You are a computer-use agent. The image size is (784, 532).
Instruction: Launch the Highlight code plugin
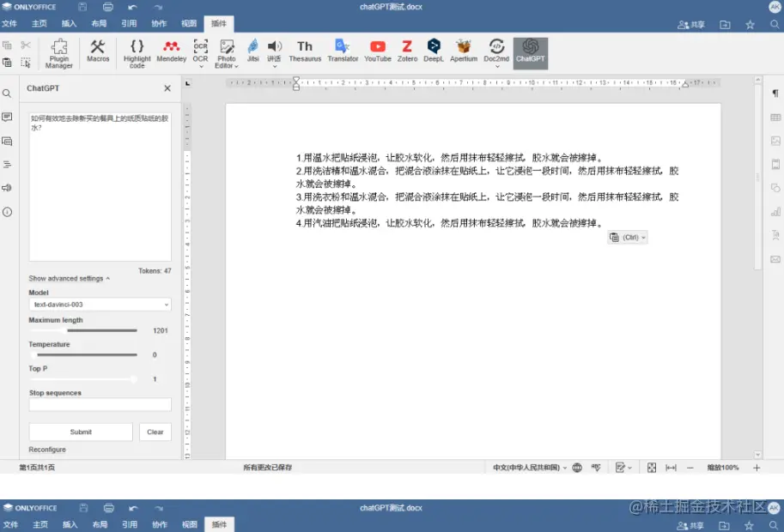point(137,53)
